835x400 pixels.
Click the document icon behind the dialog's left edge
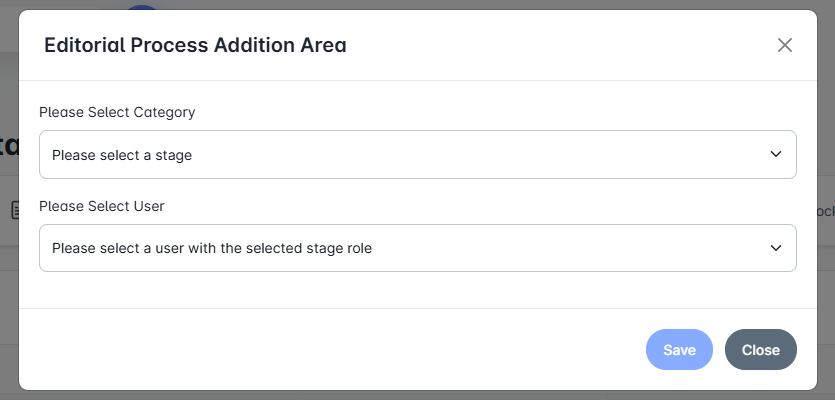pyautogui.click(x=14, y=210)
